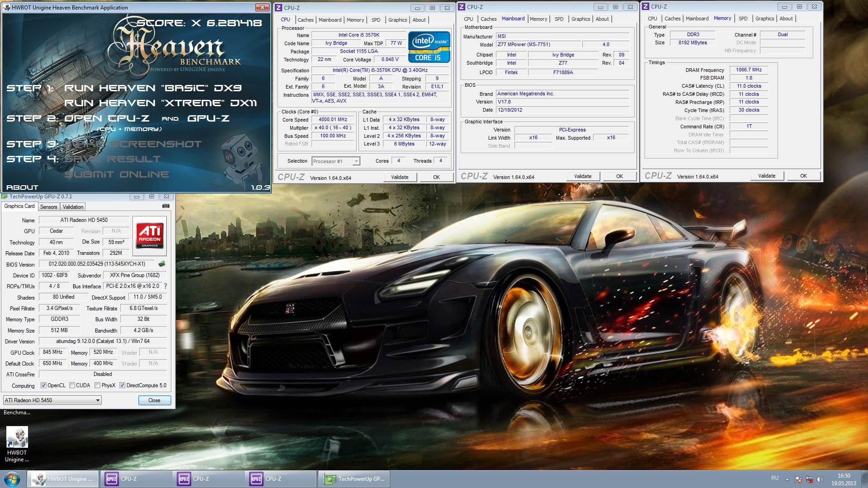Open the ATI Radeon HD 5450 GPU dropdown
This screenshot has width=868, height=488.
click(x=52, y=400)
